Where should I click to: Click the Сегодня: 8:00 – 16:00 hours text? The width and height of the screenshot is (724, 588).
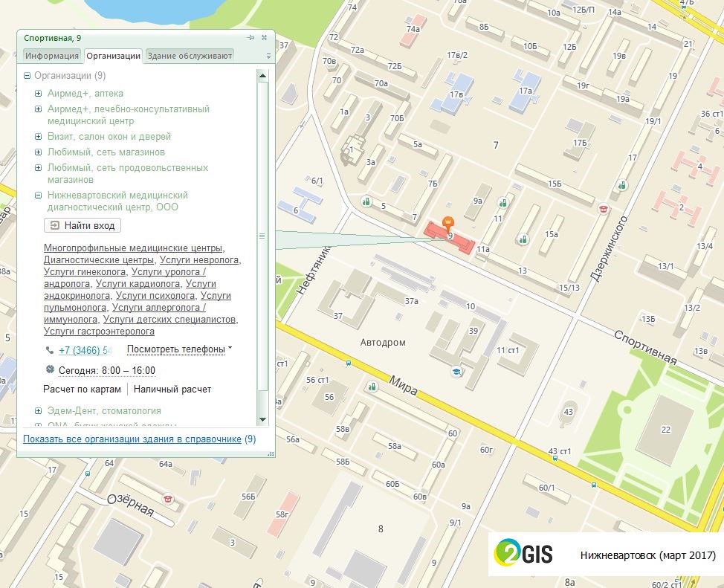(107, 370)
